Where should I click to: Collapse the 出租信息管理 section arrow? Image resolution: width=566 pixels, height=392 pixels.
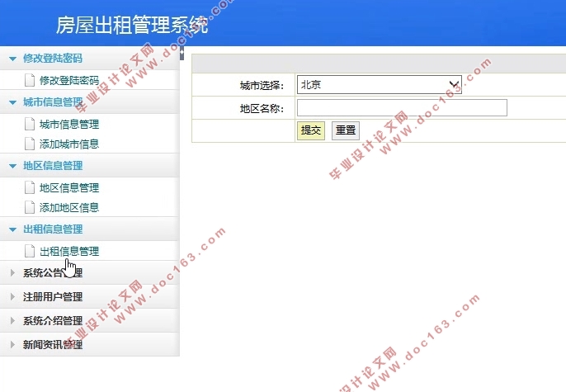click(x=12, y=229)
